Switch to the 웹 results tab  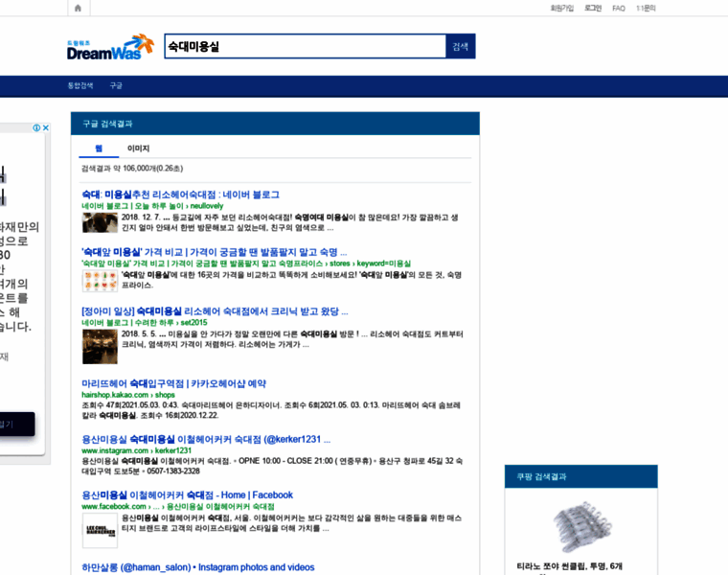(99, 149)
